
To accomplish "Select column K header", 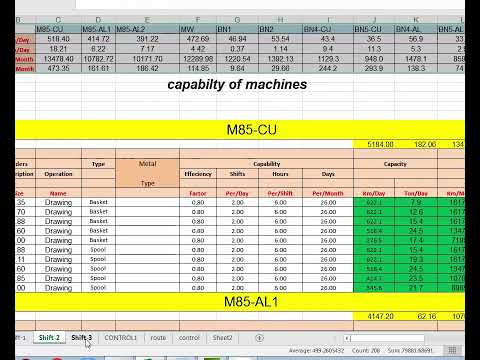I will pyautogui.click(x=416, y=20).
